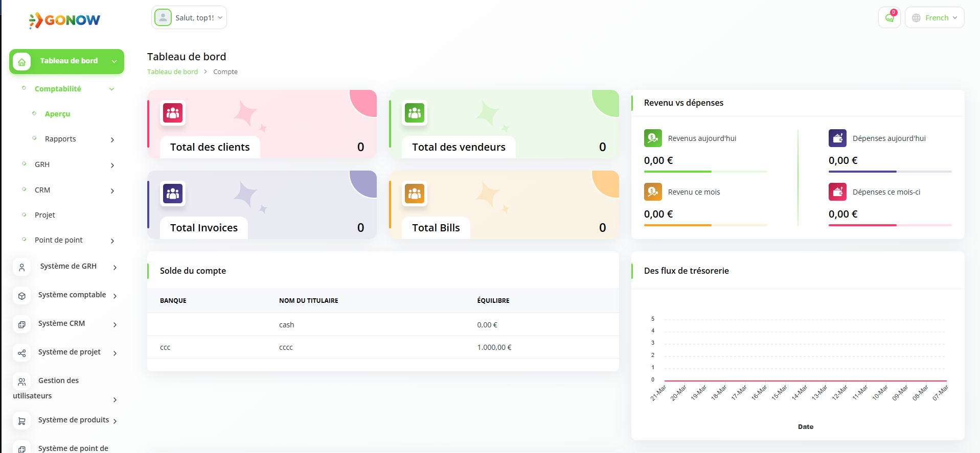The image size is (980, 453).
Task: Open the Projet menu item
Action: 45,215
